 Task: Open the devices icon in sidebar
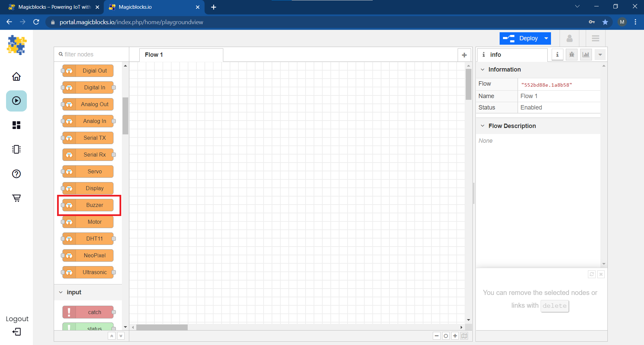tap(16, 149)
